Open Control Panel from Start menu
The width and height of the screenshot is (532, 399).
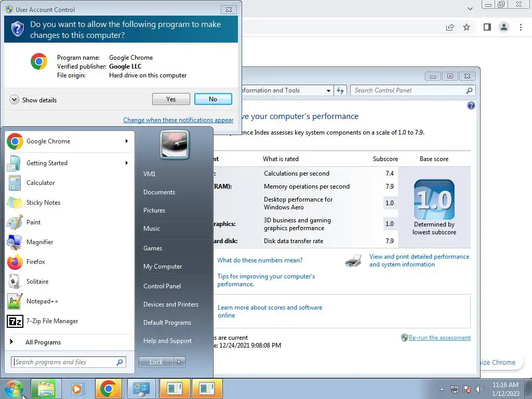click(162, 286)
